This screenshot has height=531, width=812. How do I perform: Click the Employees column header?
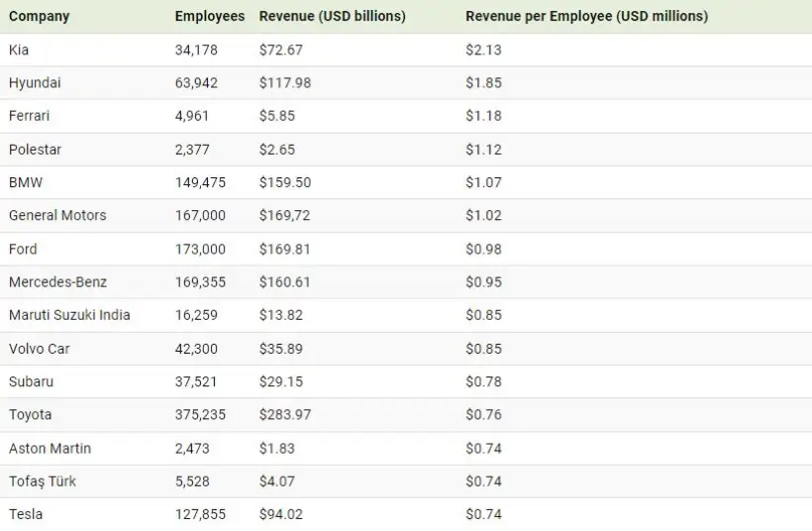pos(209,17)
